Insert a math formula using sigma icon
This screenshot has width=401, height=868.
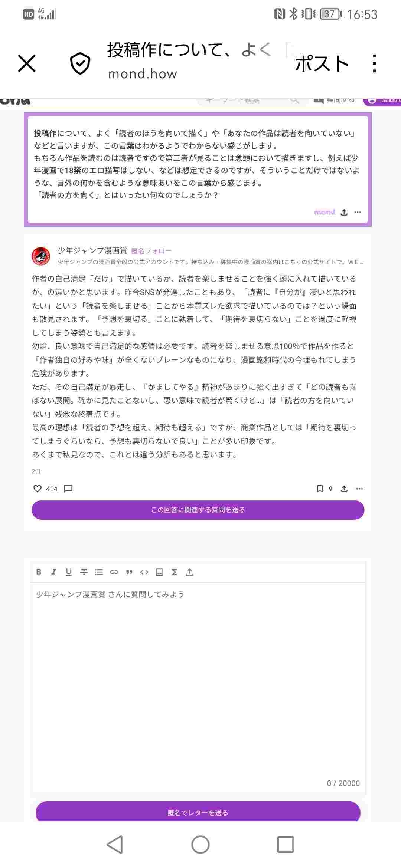tap(175, 572)
